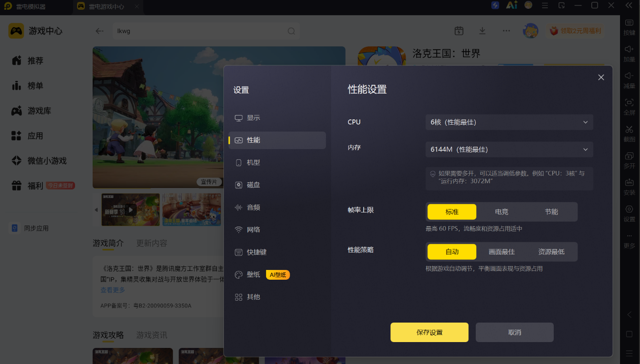640x364 pixels.
Task: Click the search field containing lkwg
Action: [x=206, y=31]
